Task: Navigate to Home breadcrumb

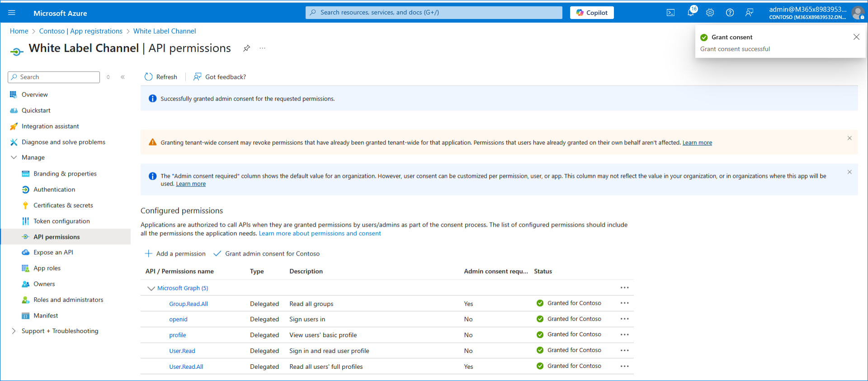Action: click(x=19, y=31)
